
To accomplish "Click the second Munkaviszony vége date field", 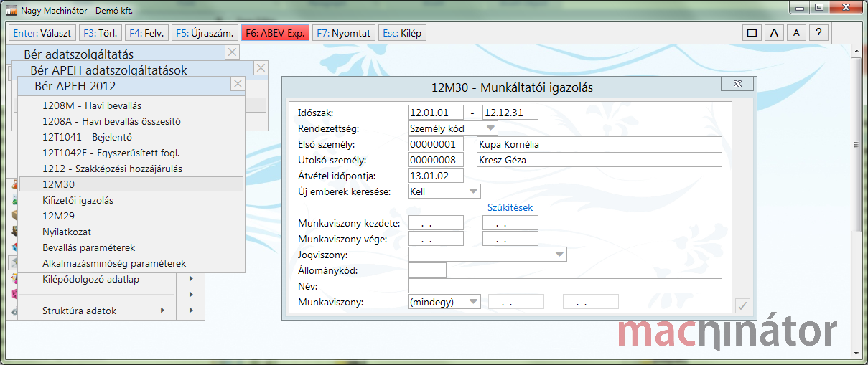I will point(510,239).
